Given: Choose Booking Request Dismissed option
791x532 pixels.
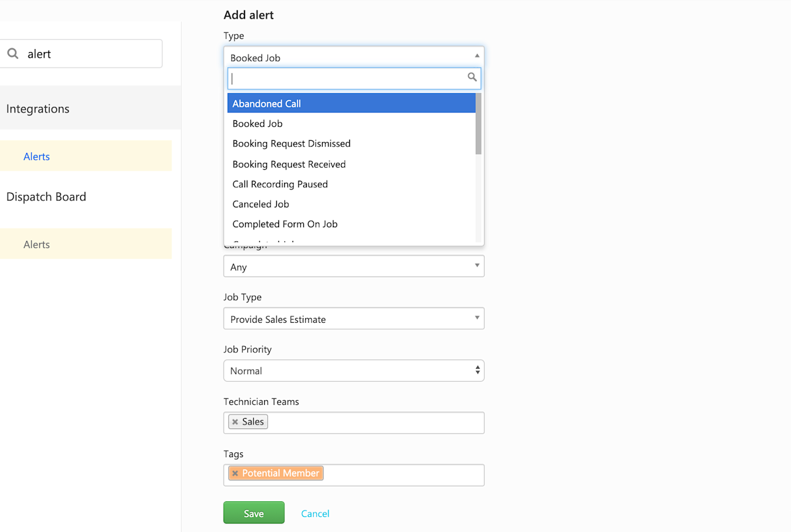Looking at the screenshot, I should click(x=291, y=143).
